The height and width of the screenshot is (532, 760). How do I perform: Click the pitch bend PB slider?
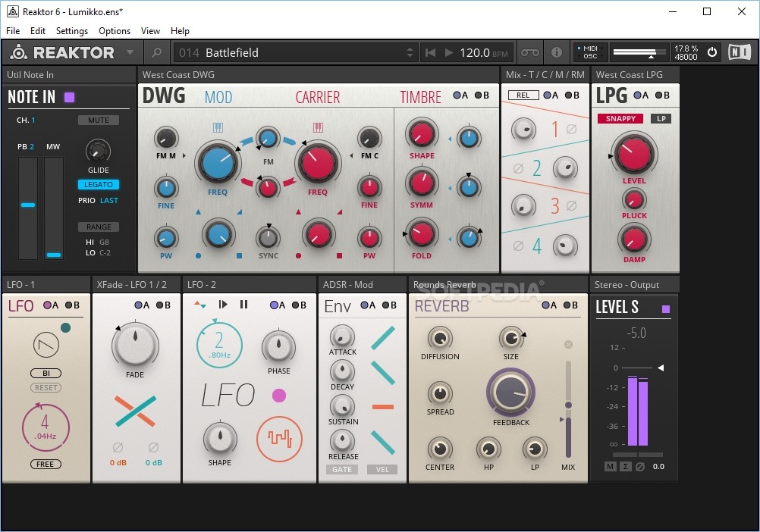pyautogui.click(x=28, y=208)
